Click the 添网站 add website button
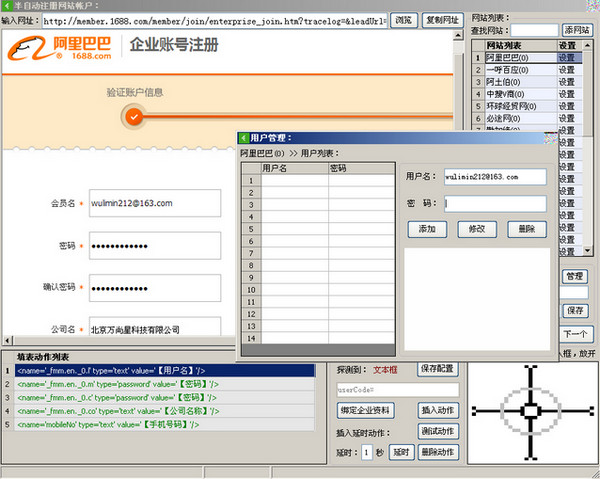 pos(577,30)
